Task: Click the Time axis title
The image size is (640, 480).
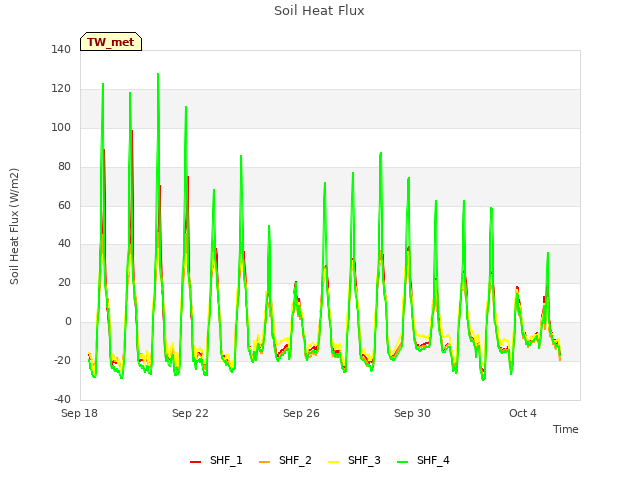Action: [x=565, y=429]
